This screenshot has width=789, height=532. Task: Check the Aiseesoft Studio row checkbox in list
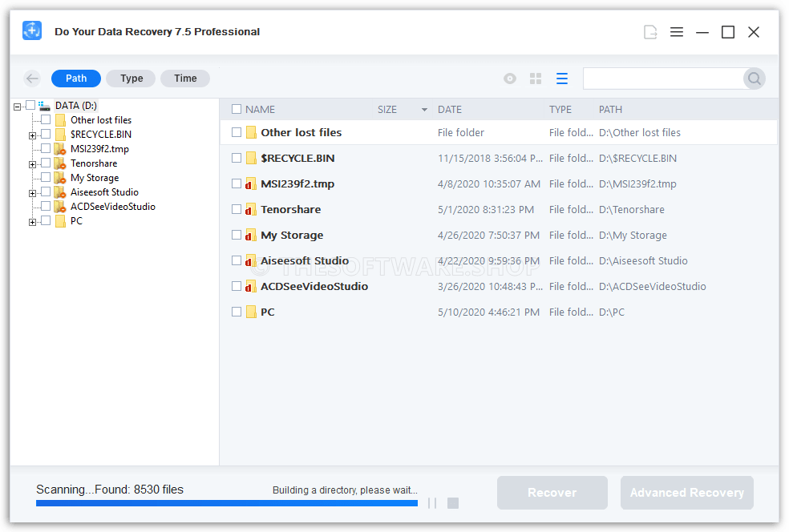coord(237,260)
